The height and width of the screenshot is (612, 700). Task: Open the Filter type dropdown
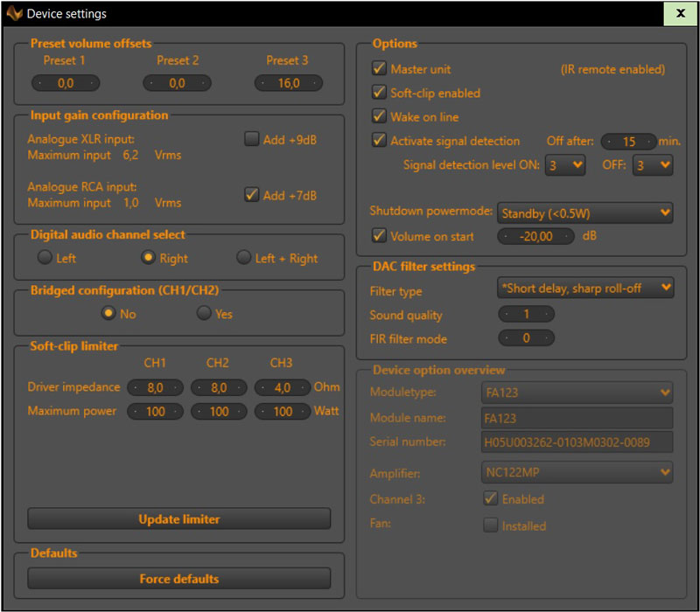pyautogui.click(x=585, y=289)
